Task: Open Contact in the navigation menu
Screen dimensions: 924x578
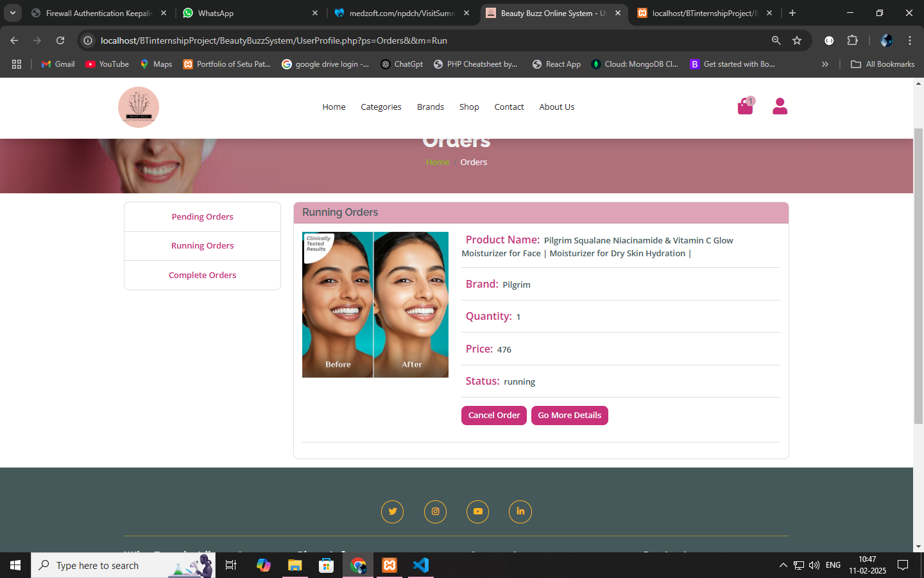Action: pos(509,107)
